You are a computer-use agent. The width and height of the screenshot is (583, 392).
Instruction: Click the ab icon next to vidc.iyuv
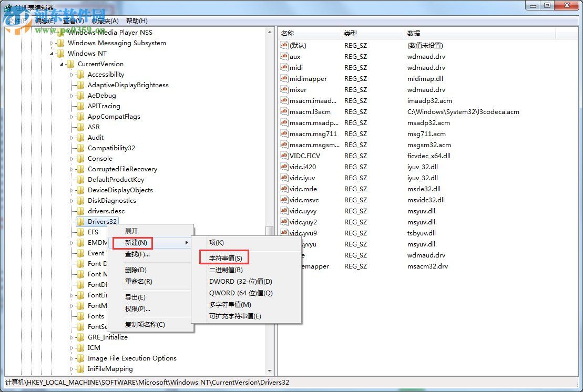pos(283,178)
